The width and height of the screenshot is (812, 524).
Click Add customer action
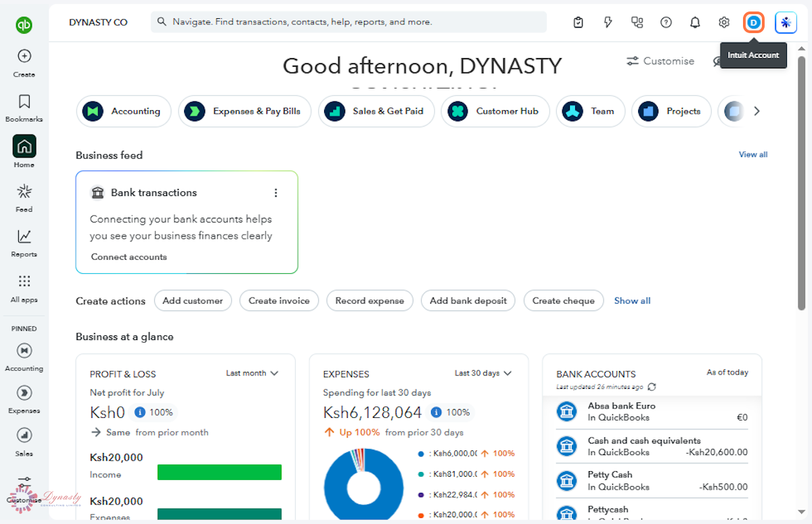click(193, 301)
